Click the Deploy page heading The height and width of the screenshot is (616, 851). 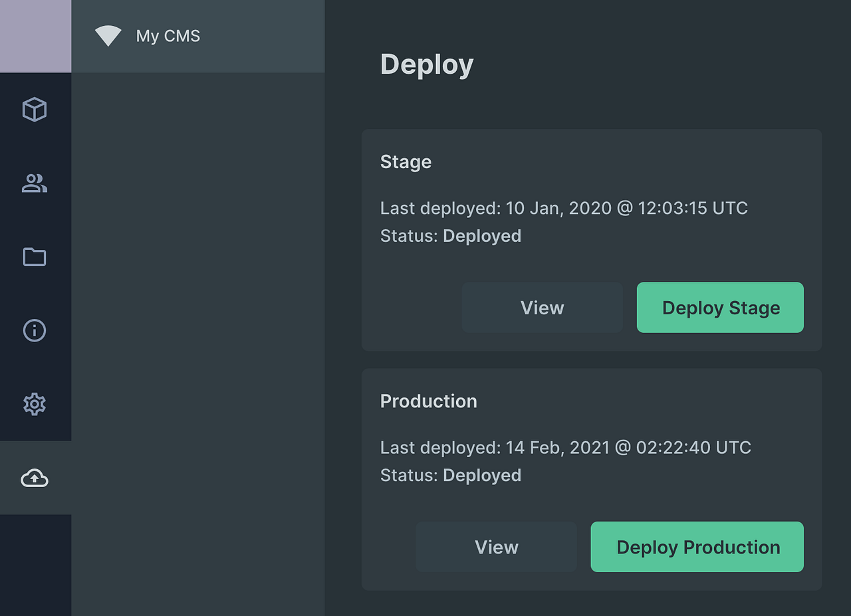[x=426, y=64]
